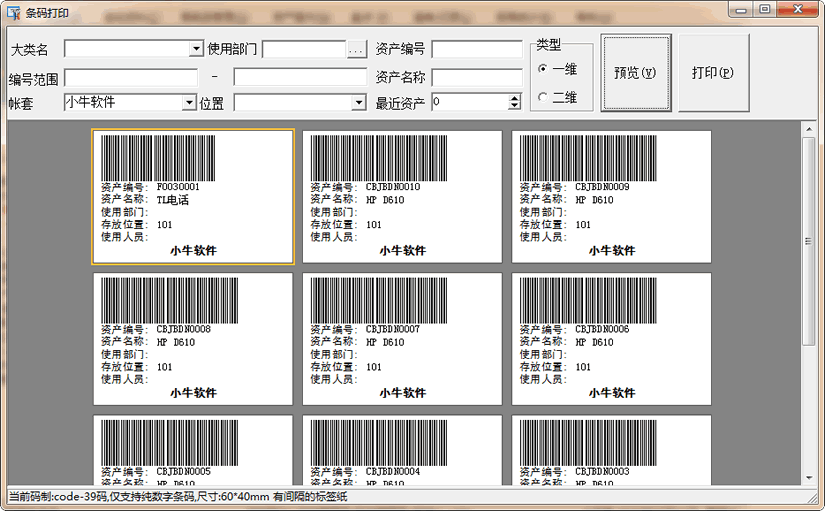
Task: Select the CBJBDN0007 barcode label
Action: click(402, 339)
